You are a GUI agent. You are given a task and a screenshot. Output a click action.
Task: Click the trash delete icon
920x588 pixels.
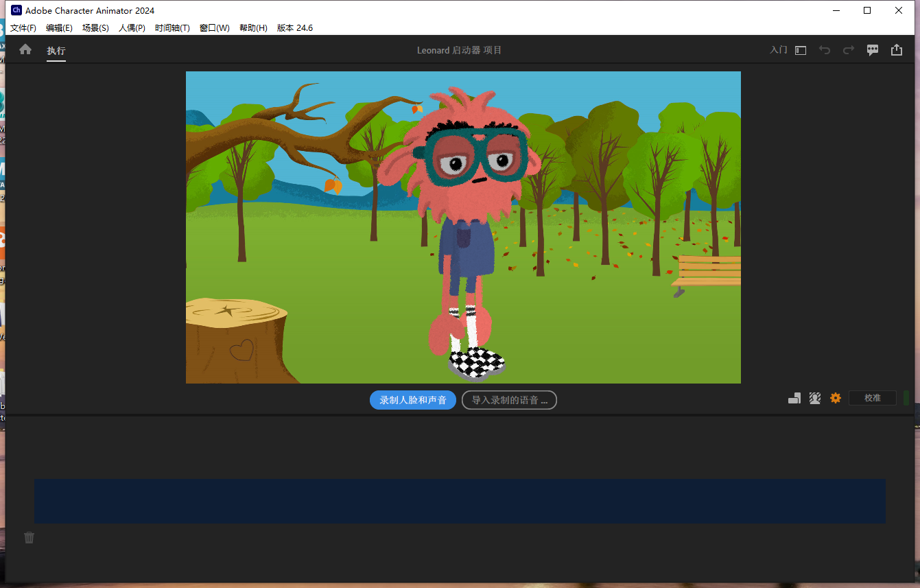pos(29,537)
